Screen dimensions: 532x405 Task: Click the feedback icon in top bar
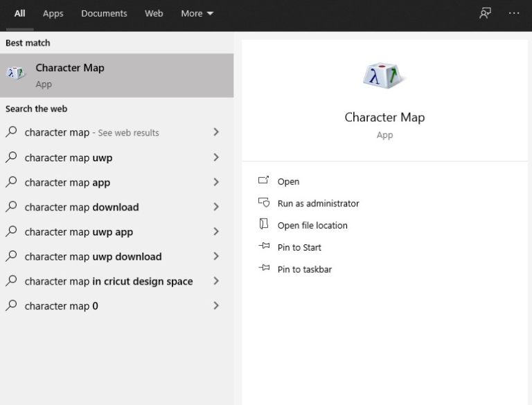point(485,13)
